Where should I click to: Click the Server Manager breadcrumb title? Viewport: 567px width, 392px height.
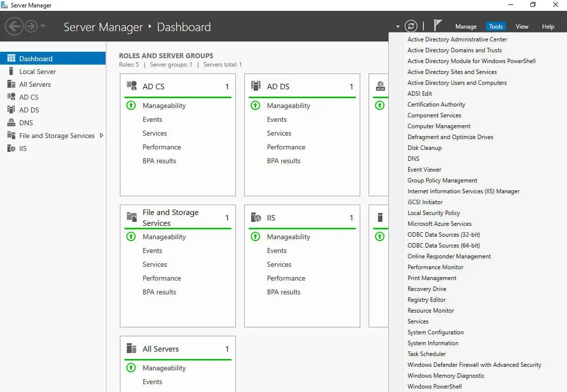(103, 27)
